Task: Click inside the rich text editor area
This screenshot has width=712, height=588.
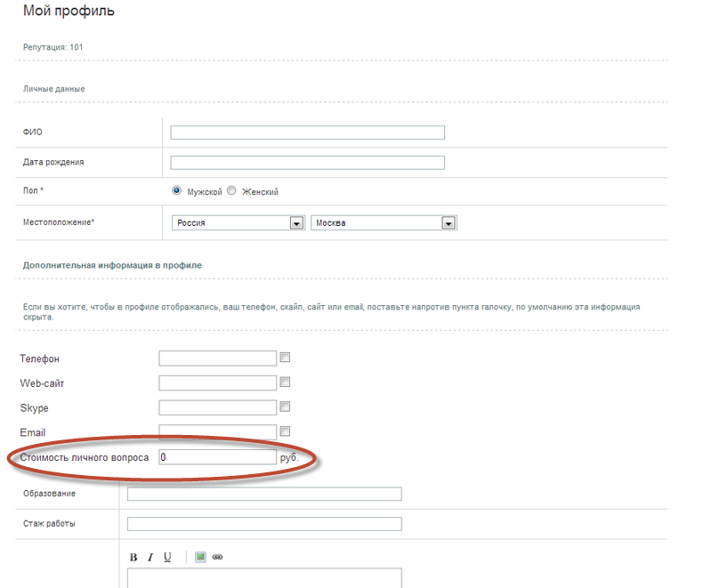Action: tap(264, 578)
